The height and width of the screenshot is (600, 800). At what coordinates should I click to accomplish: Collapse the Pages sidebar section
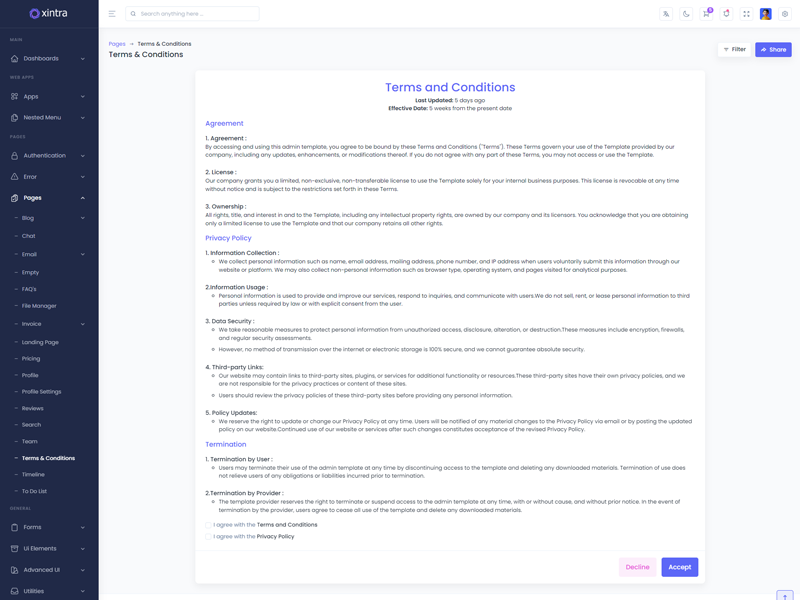click(48, 198)
